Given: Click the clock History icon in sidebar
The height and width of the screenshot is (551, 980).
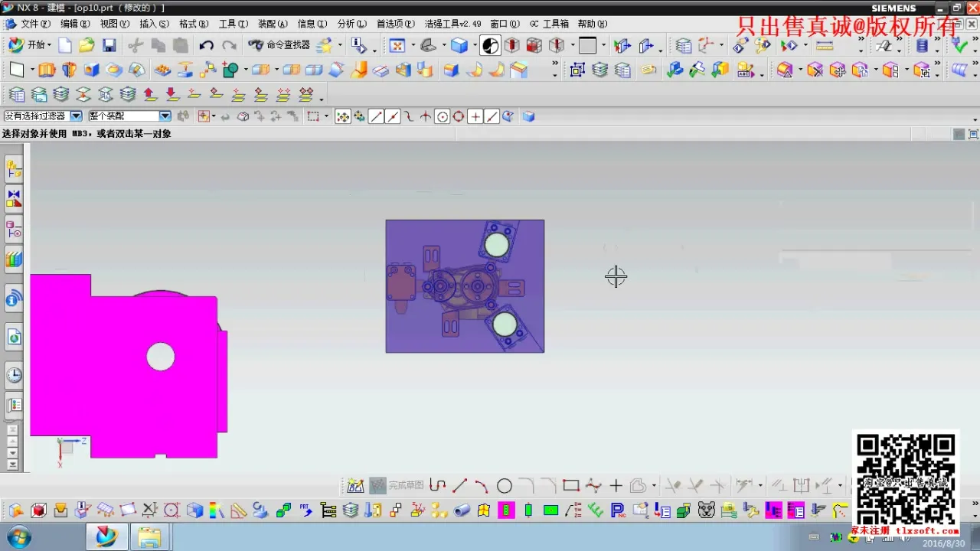Looking at the screenshot, I should 14,375.
